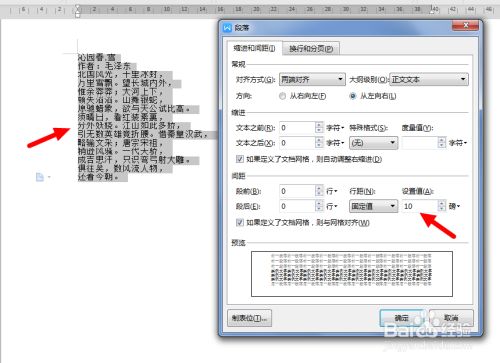This screenshot has height=363, width=500.
Task: Click the line 须晴日，看红装素裹
Action: (120, 117)
